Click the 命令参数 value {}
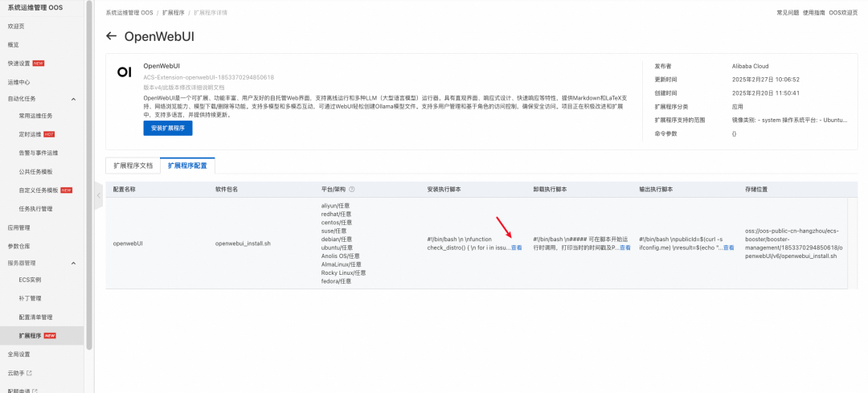The image size is (868, 393). tap(734, 133)
